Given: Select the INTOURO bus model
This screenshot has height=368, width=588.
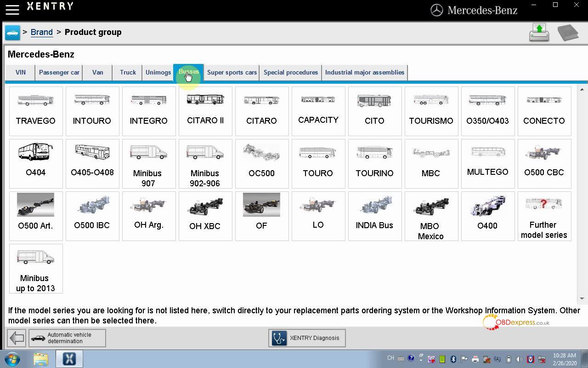Looking at the screenshot, I should (92, 111).
